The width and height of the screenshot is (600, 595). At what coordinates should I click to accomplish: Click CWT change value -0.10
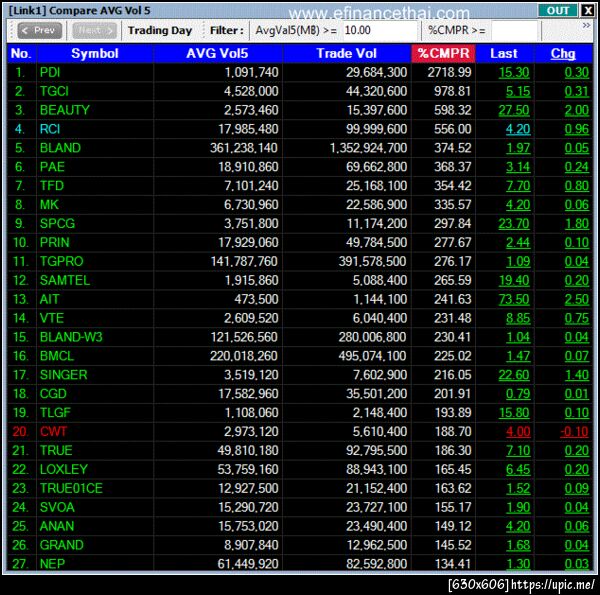574,432
